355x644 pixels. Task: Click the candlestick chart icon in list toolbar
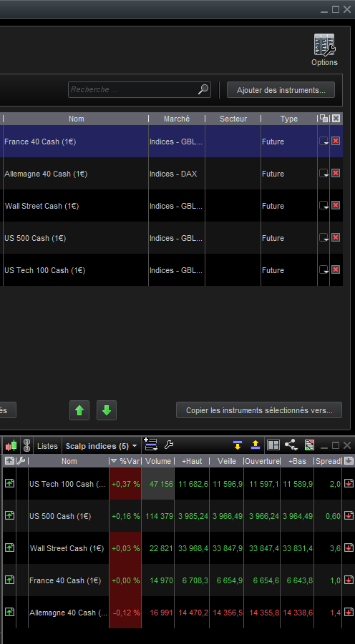(x=11, y=445)
